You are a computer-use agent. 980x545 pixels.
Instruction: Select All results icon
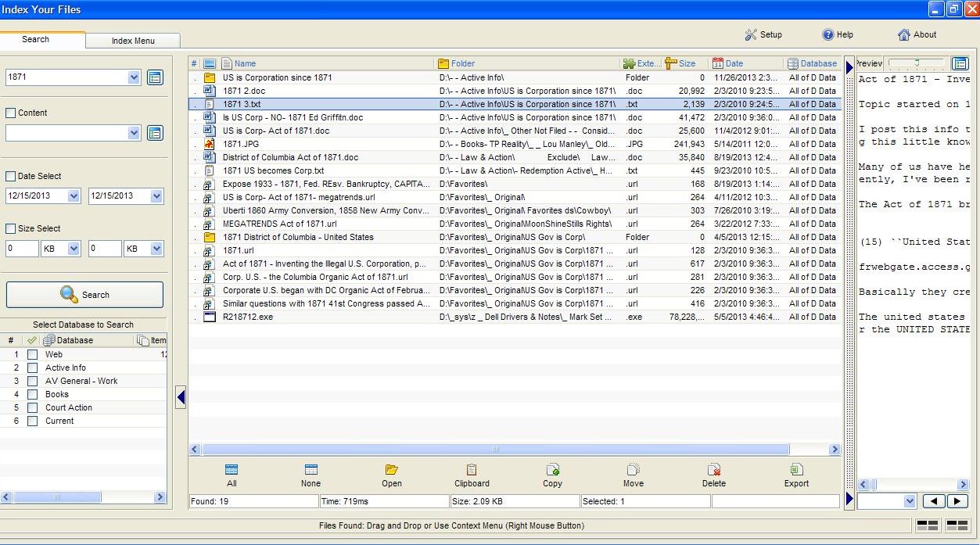coord(232,470)
